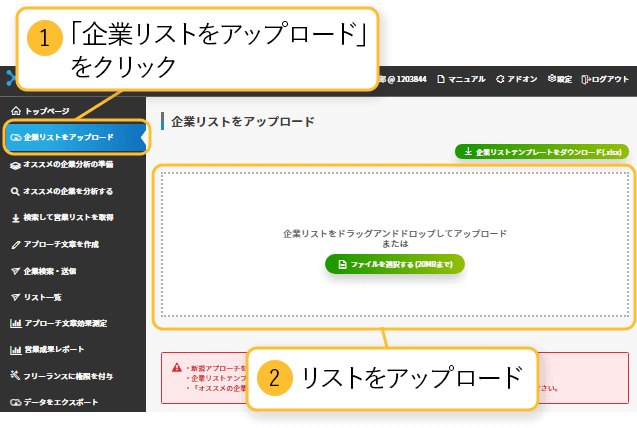Click the send icon beside リスト一覧
Screen dimensions: 637x428
[15, 297]
